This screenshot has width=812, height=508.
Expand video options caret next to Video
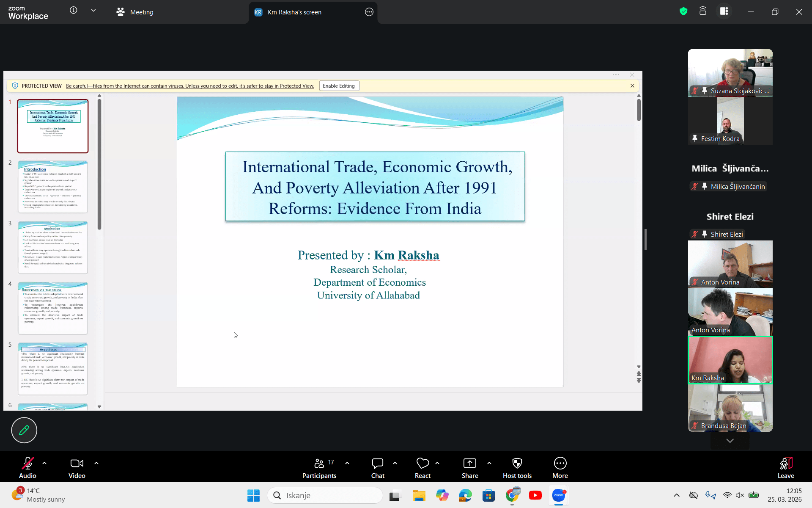(x=96, y=463)
